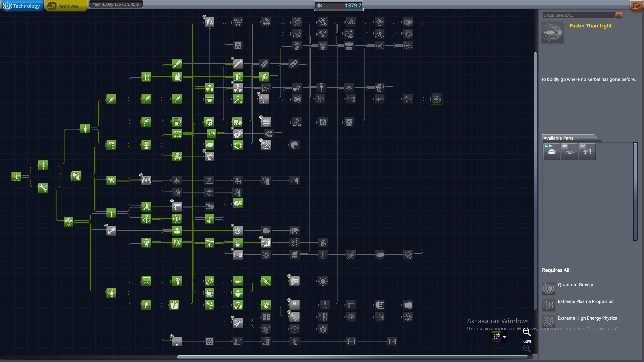Select the gray cooling fan node
Screen dimensions: 644x362
click(x=209, y=341)
